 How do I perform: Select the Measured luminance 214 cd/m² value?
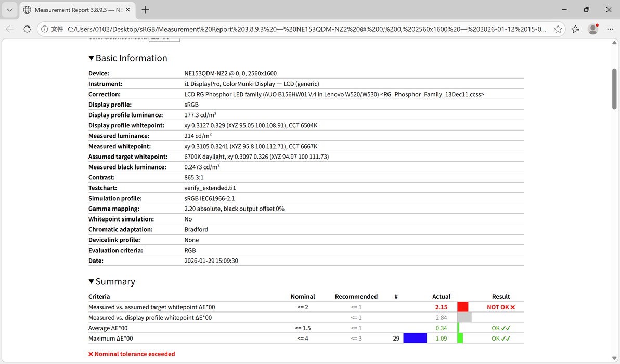tap(198, 136)
